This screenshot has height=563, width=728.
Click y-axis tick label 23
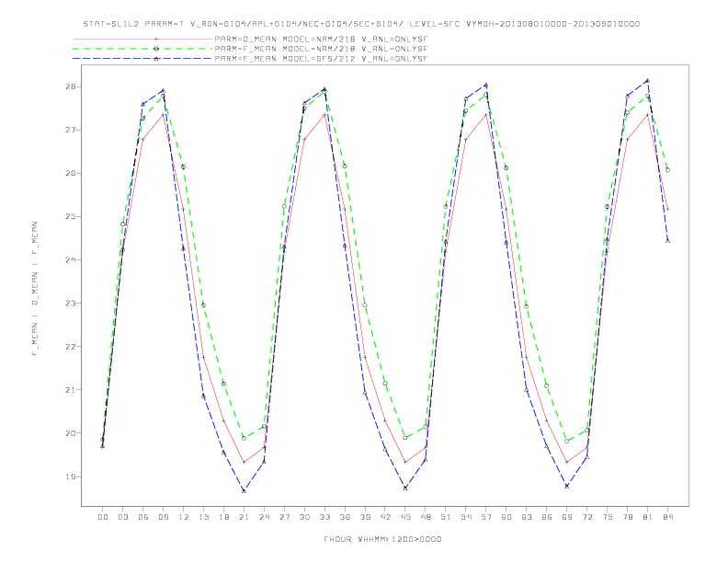(x=71, y=304)
